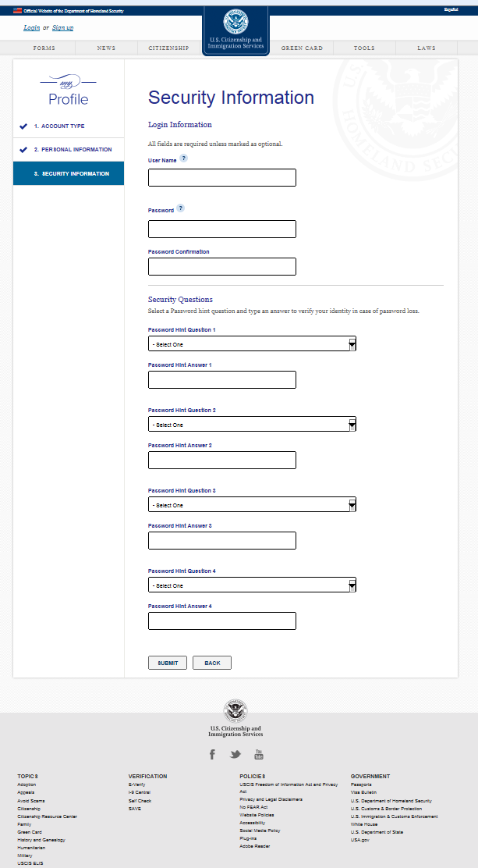Expand Password Hint Question 3 selector
Viewport: 478px width, 868px height.
252,505
